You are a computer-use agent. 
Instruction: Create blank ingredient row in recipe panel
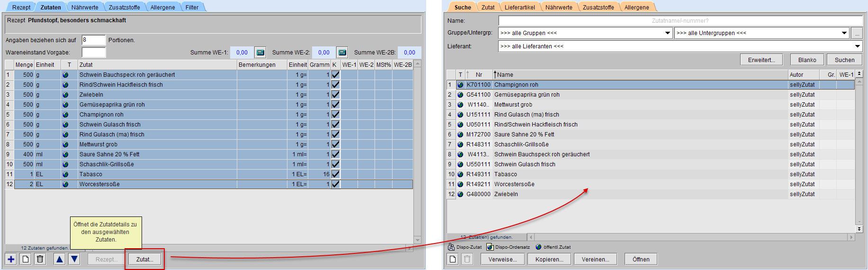[26, 259]
